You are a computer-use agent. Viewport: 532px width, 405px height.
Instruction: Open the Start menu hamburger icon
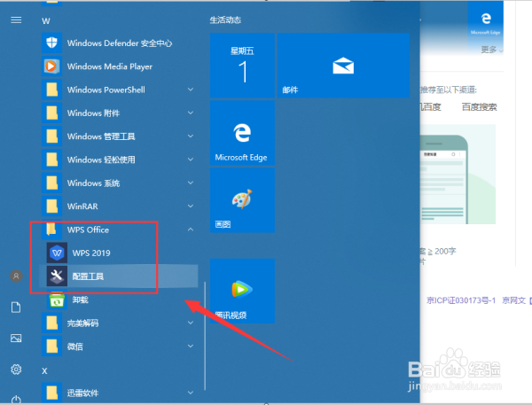(16, 20)
